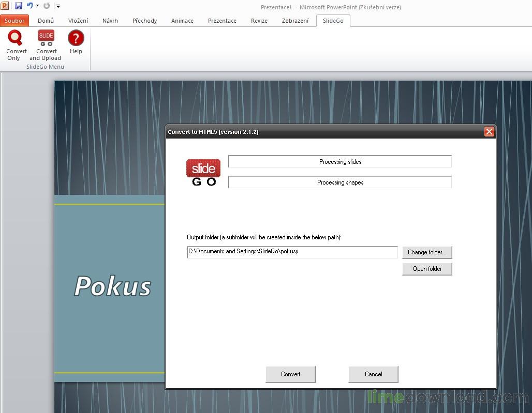Click the SlideGo logo in dialog

click(203, 173)
